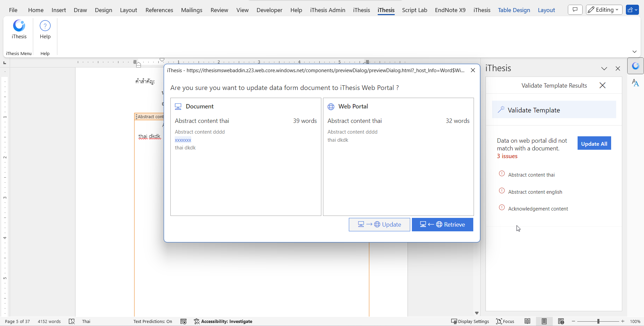The height and width of the screenshot is (326, 644).
Task: Switch to the Developer tab
Action: pos(269,10)
